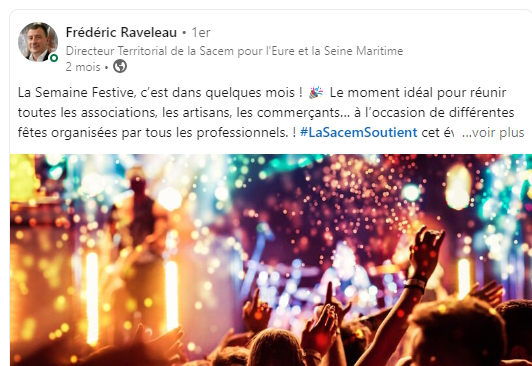Click the globe public visibility icon

coord(120,66)
